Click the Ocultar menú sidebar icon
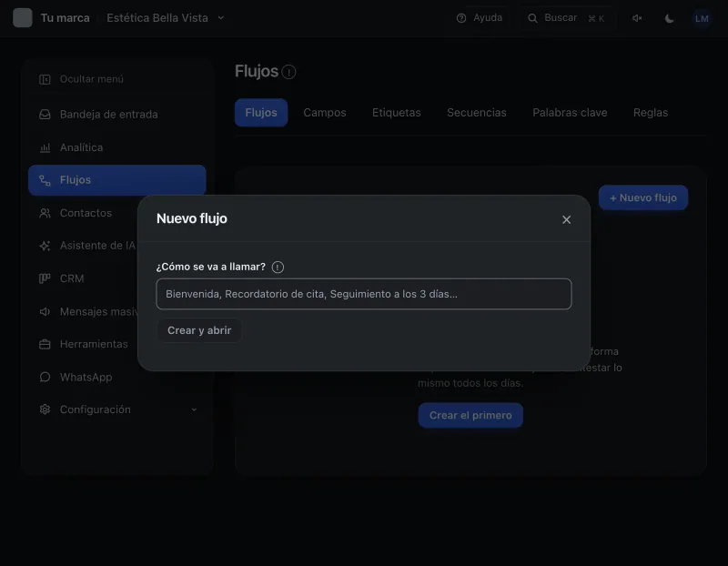The image size is (728, 566). (x=45, y=79)
